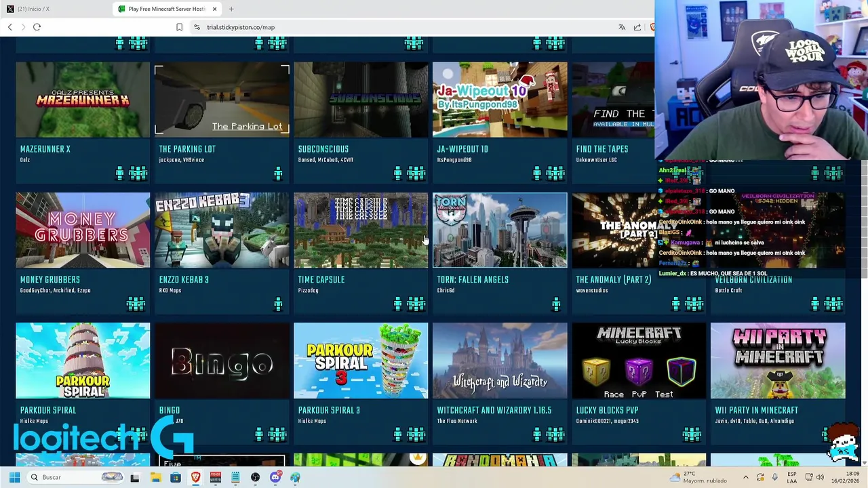Pick single-player icon for The Anomaly Part 2
The image size is (868, 488).
pyautogui.click(x=676, y=304)
